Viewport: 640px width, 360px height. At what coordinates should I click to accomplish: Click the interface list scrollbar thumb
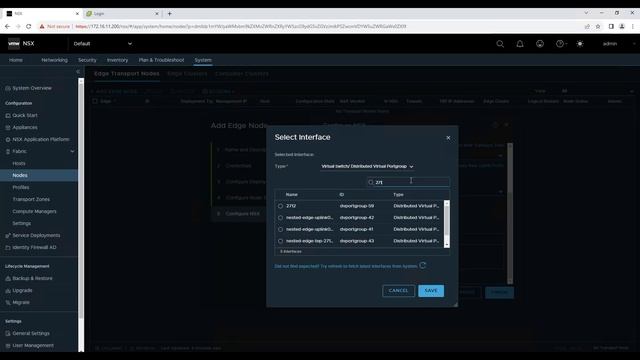tap(447, 220)
